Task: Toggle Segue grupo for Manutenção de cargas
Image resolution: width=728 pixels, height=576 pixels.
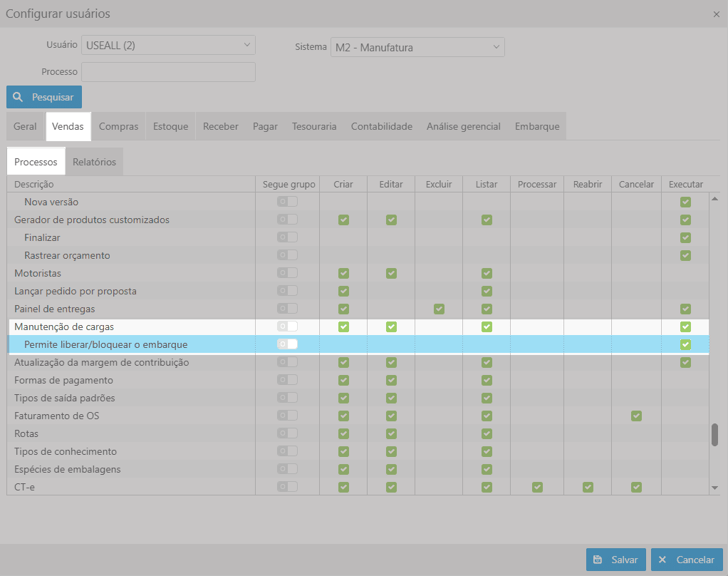Action: click(288, 326)
